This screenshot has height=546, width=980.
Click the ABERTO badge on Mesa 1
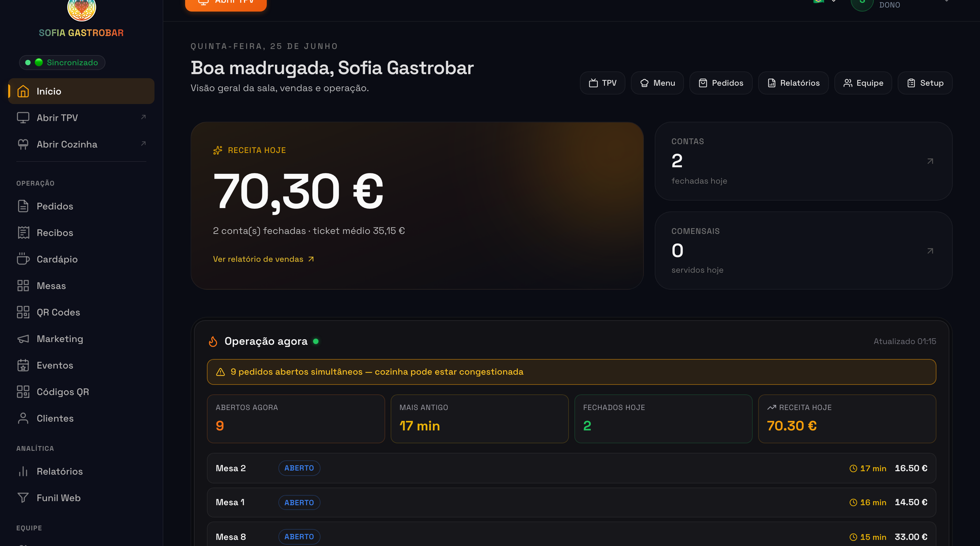click(299, 502)
